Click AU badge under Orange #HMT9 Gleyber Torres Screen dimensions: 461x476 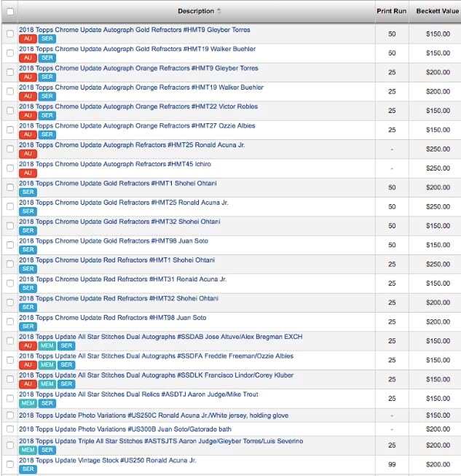click(x=28, y=77)
